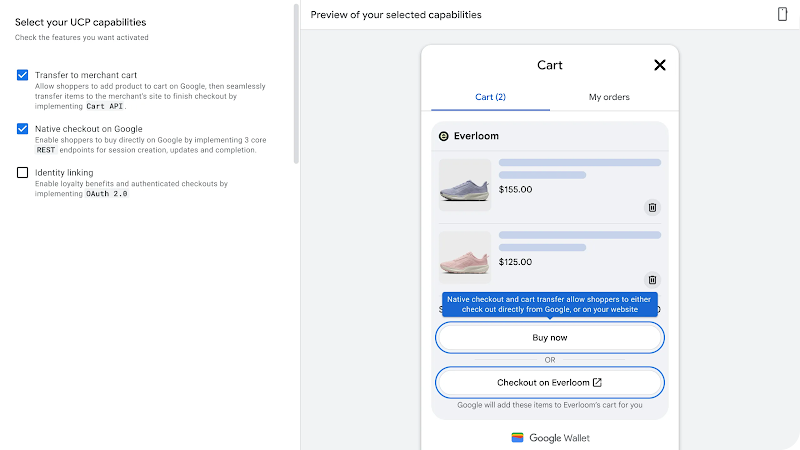Screen dimensions: 800x450
Task: Click the Buy now button
Action: click(x=549, y=337)
